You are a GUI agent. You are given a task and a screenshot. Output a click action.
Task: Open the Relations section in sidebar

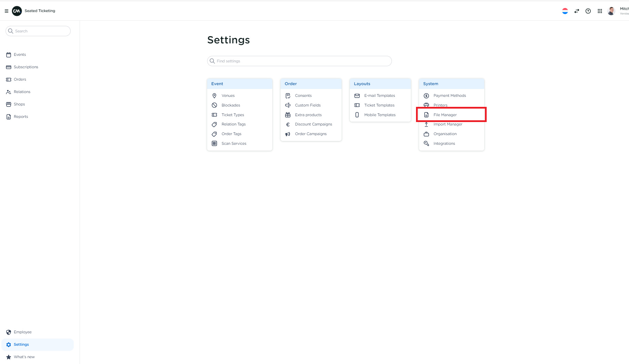[x=22, y=92]
